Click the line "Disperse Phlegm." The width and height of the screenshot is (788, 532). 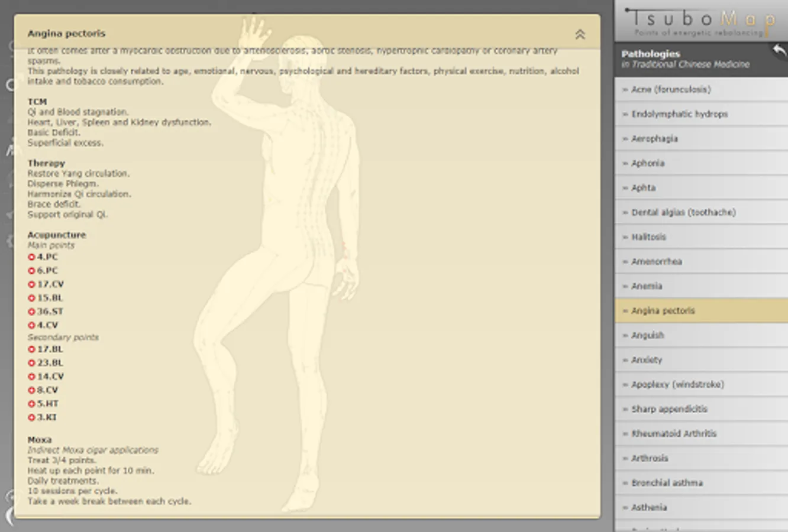pyautogui.click(x=63, y=184)
